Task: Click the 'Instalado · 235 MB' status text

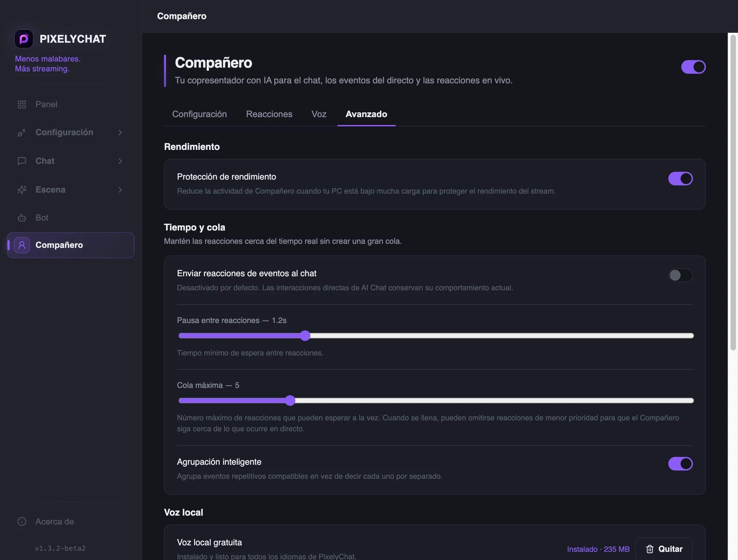Action: pos(598,549)
